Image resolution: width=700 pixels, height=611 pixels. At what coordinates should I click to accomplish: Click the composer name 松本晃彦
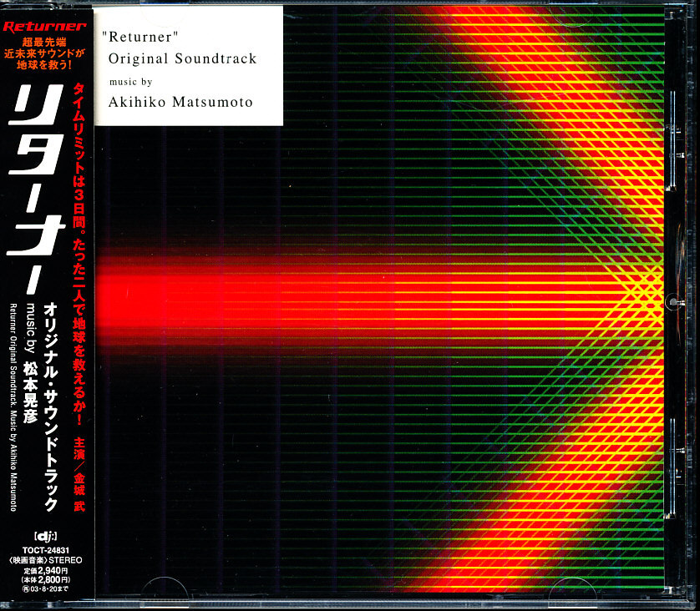coord(30,391)
